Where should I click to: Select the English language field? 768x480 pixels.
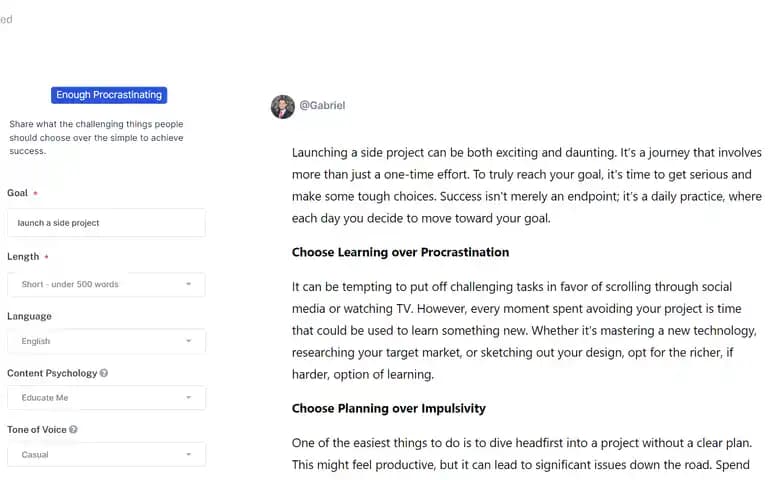[106, 341]
